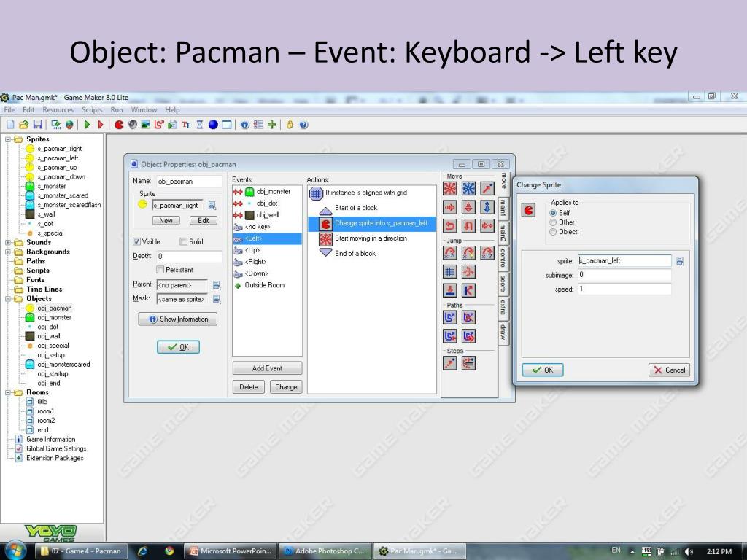Select the Other radio button

click(553, 222)
